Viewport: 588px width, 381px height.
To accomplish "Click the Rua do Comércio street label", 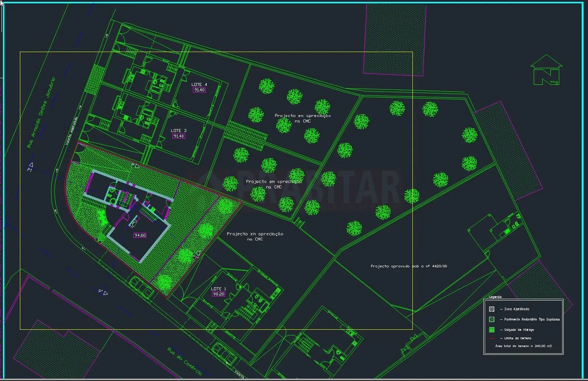I will coord(184,361).
